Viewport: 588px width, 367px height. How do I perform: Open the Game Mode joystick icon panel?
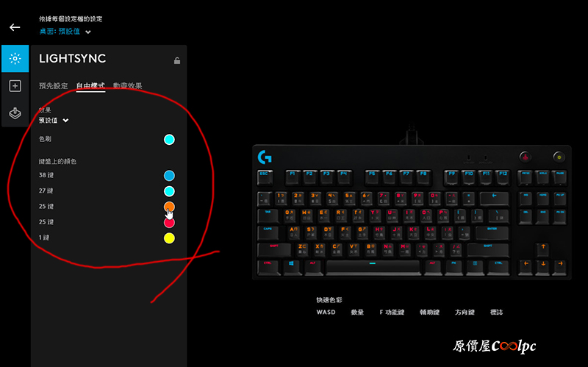(x=15, y=113)
